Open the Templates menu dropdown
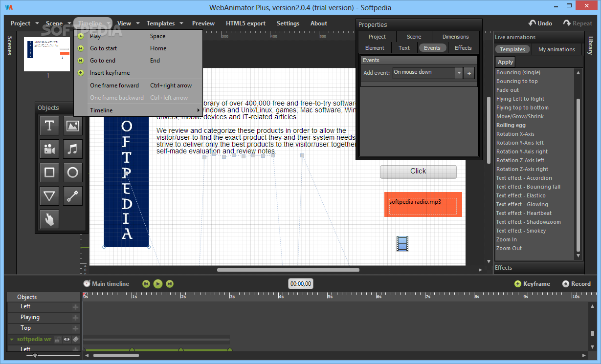 [165, 23]
